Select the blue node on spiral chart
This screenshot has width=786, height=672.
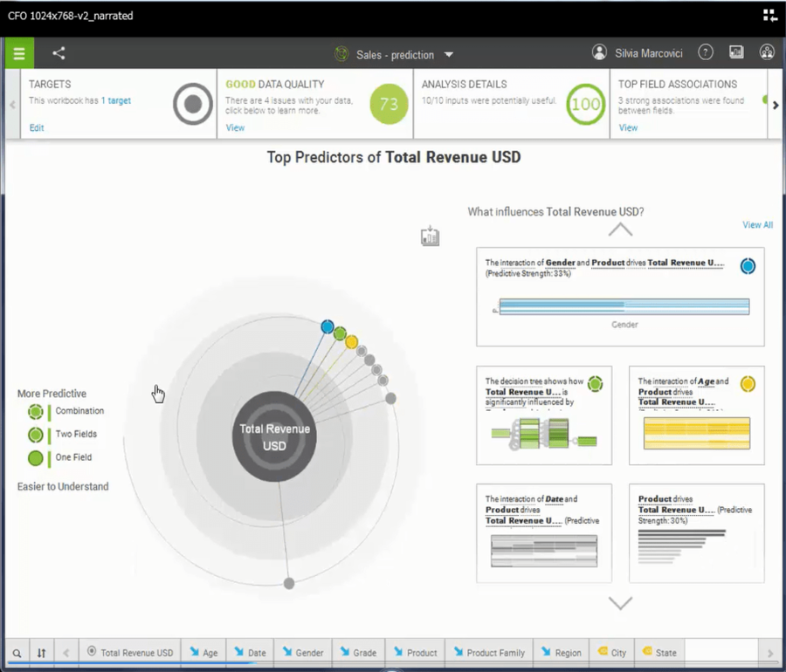(327, 327)
